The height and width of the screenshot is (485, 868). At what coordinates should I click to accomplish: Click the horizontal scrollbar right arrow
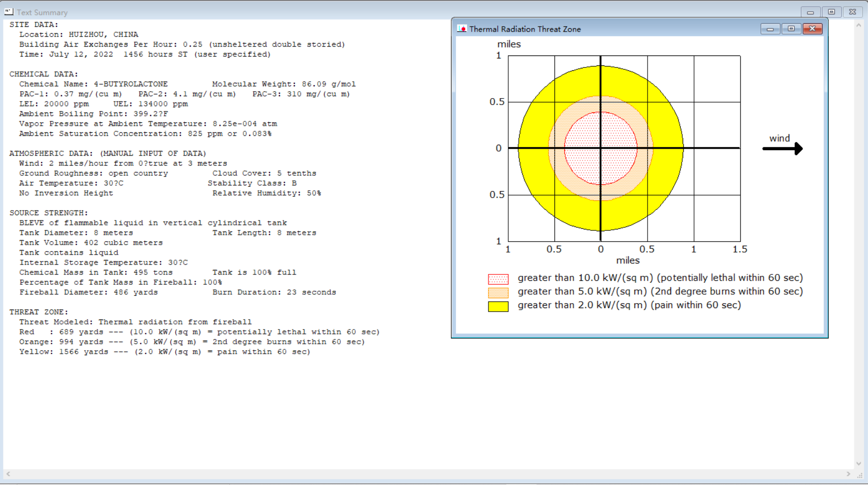click(848, 474)
